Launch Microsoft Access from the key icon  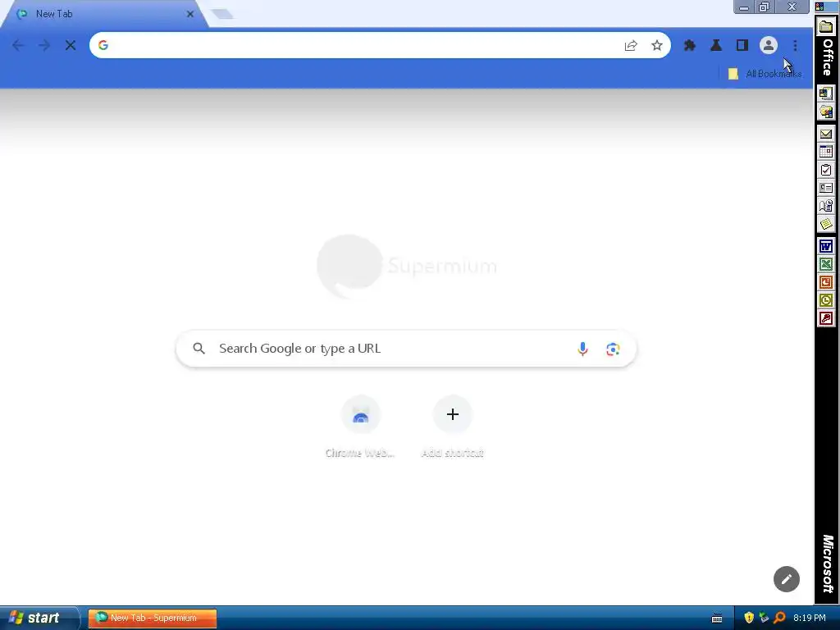tap(826, 319)
